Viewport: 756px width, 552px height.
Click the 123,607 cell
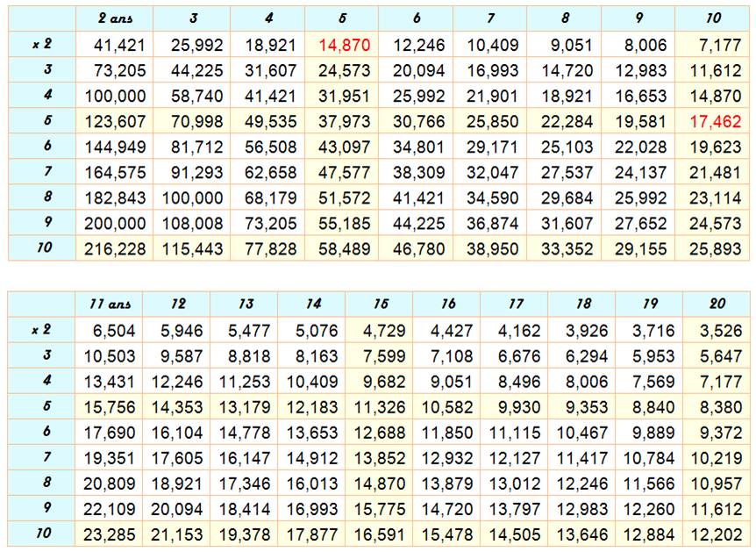(x=115, y=121)
